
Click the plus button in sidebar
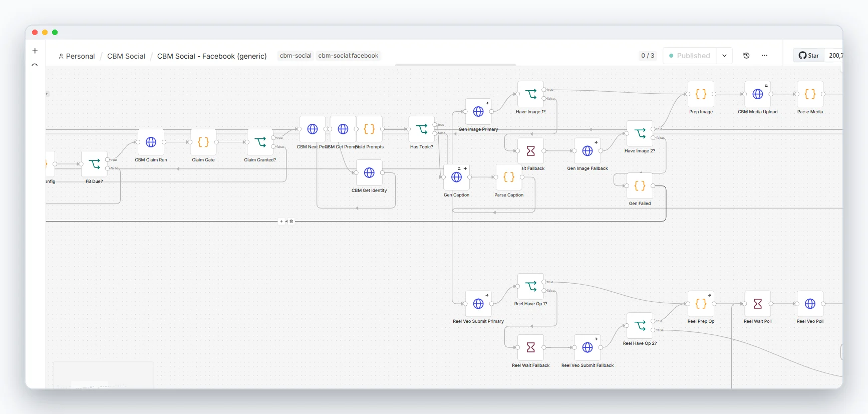point(35,51)
